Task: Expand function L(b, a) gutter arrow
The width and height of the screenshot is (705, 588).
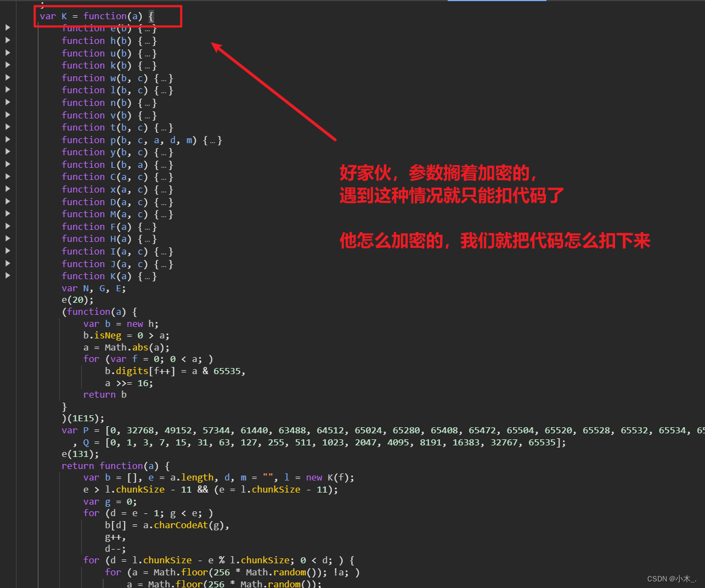Action: (8, 164)
